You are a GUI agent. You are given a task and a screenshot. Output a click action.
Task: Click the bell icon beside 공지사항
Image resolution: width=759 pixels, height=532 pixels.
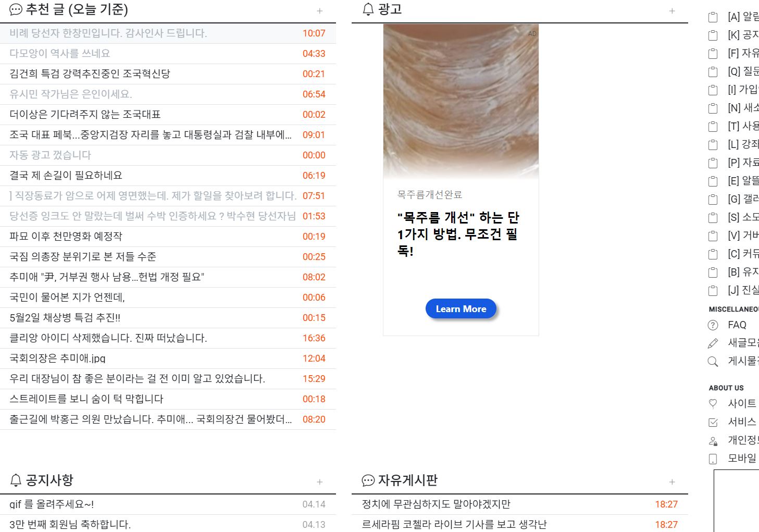(x=16, y=480)
